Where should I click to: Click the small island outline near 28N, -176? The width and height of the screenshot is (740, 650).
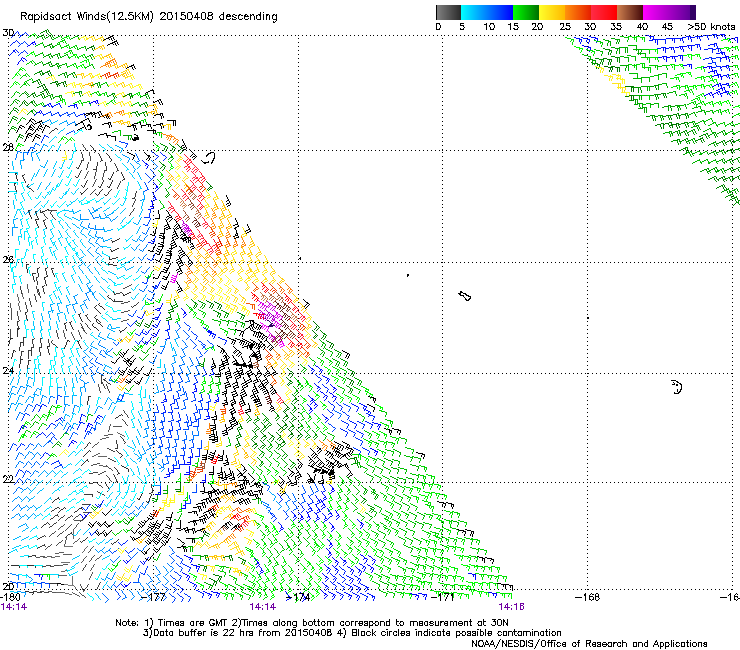tap(209, 158)
